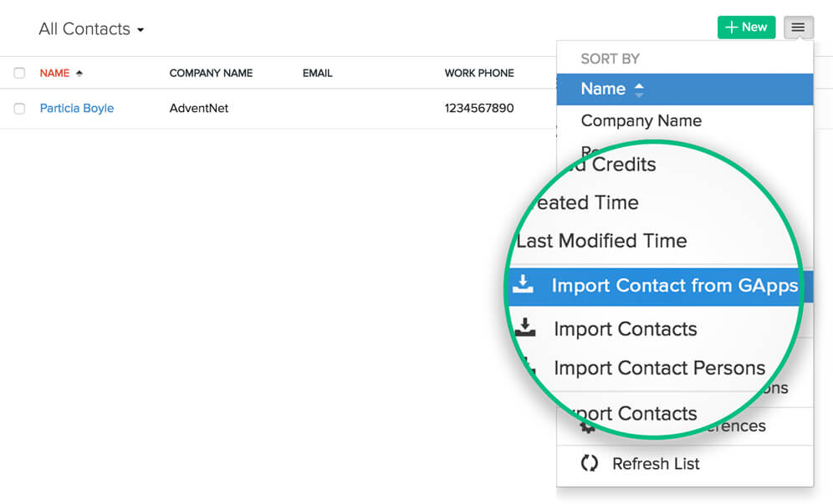This screenshot has width=833, height=504.
Task: Click the Email column header
Action: 317,74
